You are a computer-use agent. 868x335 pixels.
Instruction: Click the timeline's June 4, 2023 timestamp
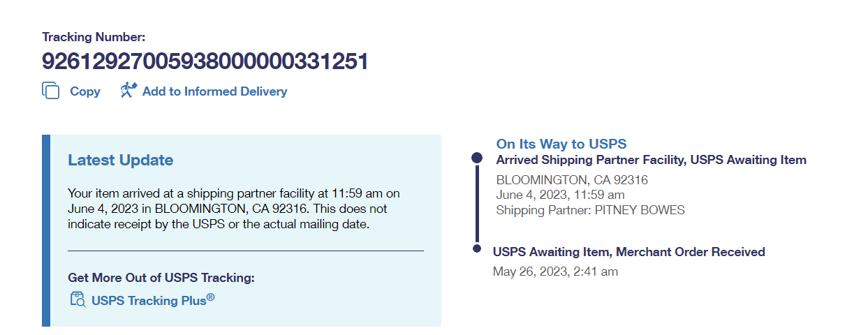coord(560,195)
